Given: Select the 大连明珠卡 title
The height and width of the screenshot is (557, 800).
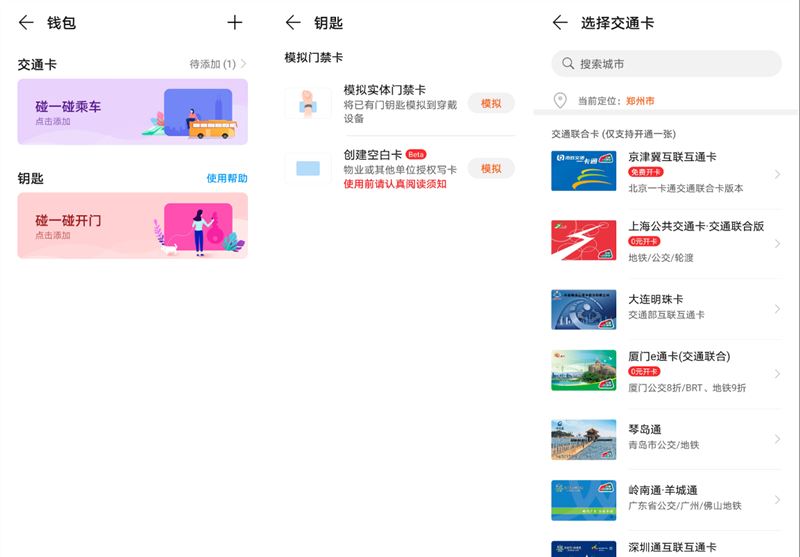Looking at the screenshot, I should coord(656,299).
